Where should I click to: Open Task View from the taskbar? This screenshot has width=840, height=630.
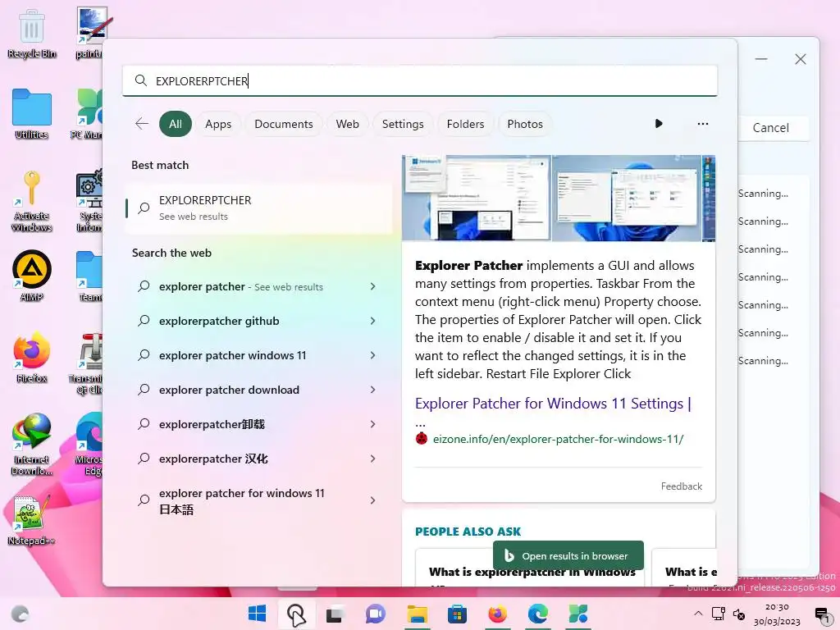335,614
